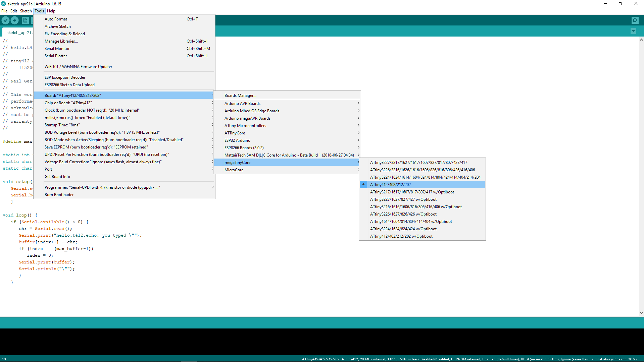Select Fix Encoding & Reload
This screenshot has height=362, width=644.
(124, 34)
